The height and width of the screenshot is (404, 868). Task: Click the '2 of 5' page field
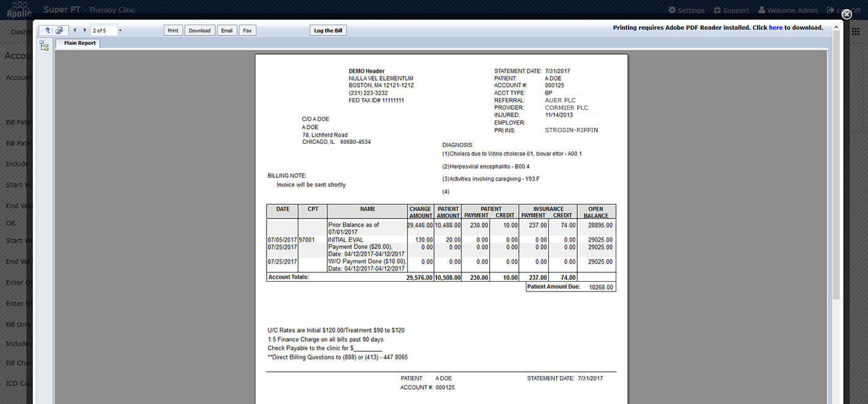(x=102, y=30)
